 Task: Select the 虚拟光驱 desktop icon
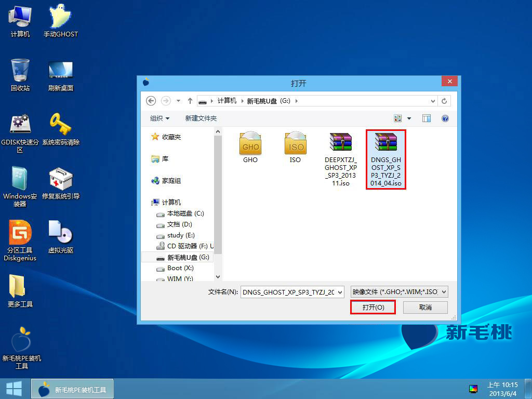[x=61, y=237]
